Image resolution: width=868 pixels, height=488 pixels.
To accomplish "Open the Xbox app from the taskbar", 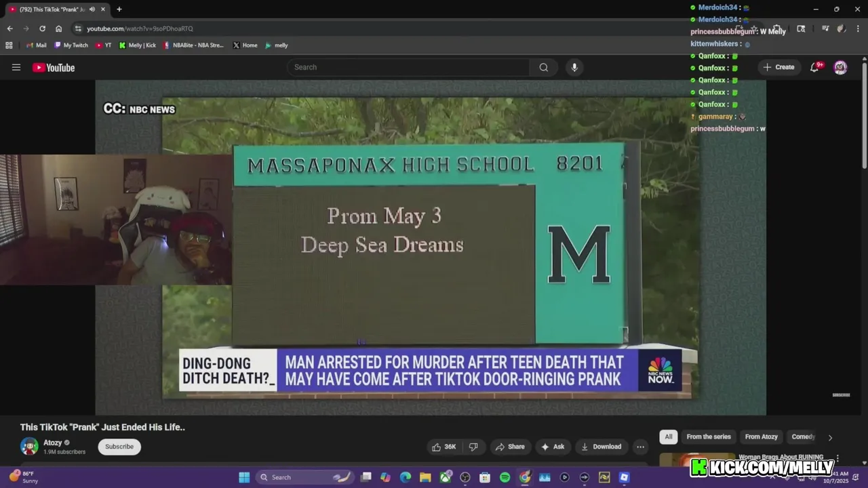I will point(446,477).
